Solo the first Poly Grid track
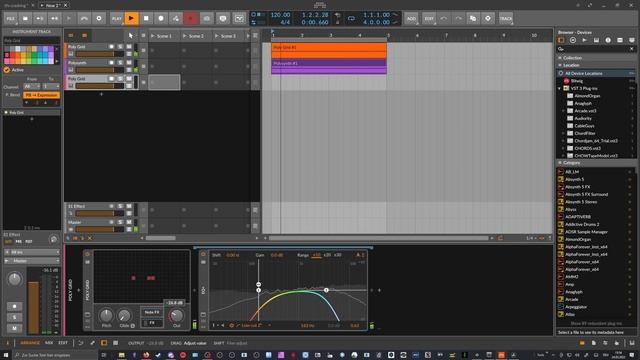Image resolution: width=640 pixels, height=360 pixels. coord(120,47)
